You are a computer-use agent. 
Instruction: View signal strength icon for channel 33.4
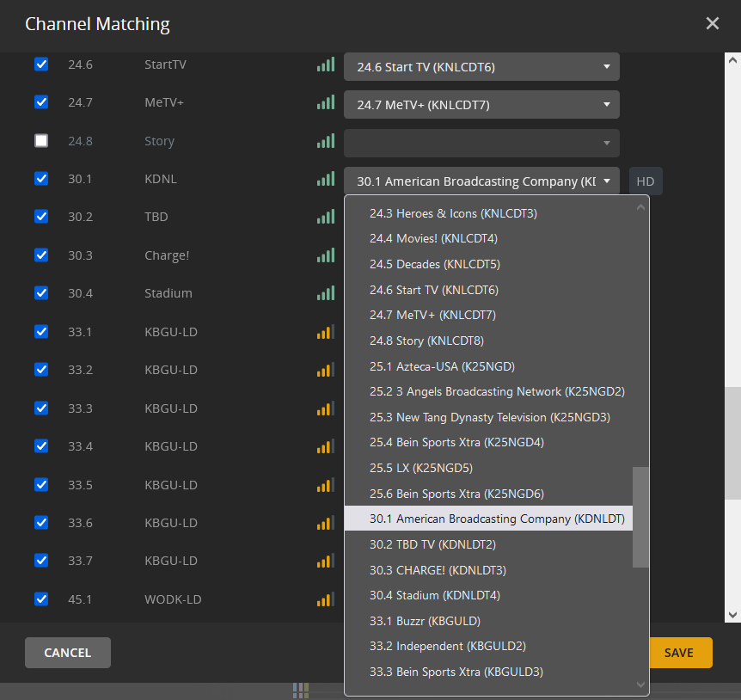(x=326, y=445)
